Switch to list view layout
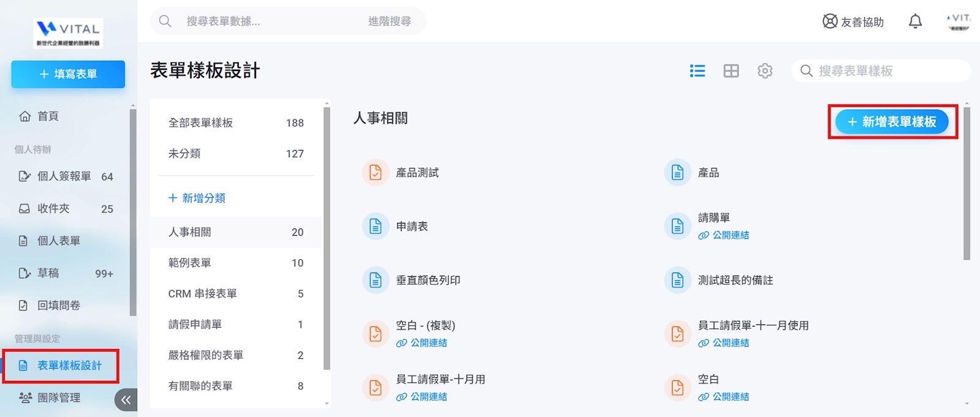This screenshot has width=980, height=417. [x=697, y=71]
